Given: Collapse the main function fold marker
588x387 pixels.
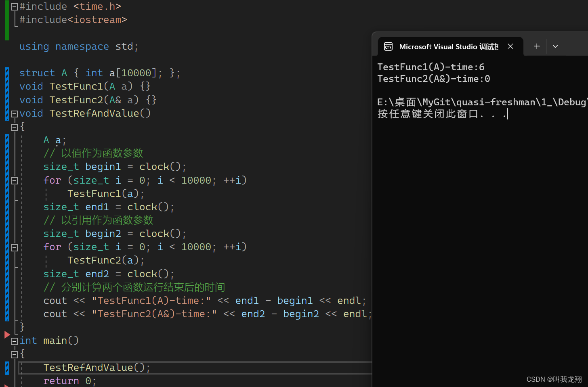Looking at the screenshot, I should point(14,341).
